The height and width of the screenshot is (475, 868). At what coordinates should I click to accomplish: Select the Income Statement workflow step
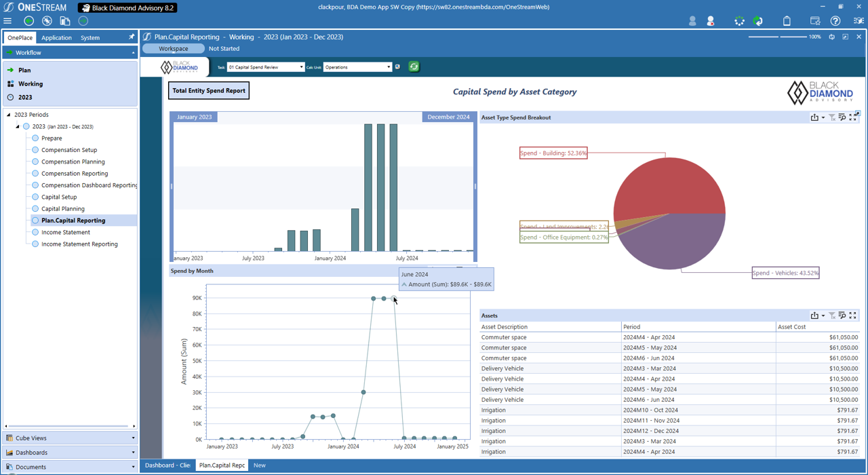click(x=66, y=232)
